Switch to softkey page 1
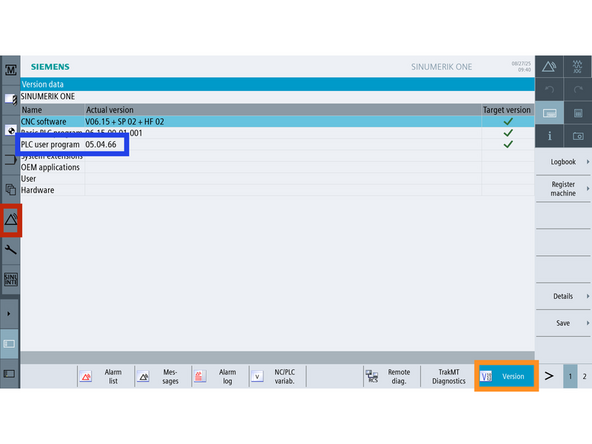Image resolution: width=592 pixels, height=444 pixels. (x=570, y=376)
